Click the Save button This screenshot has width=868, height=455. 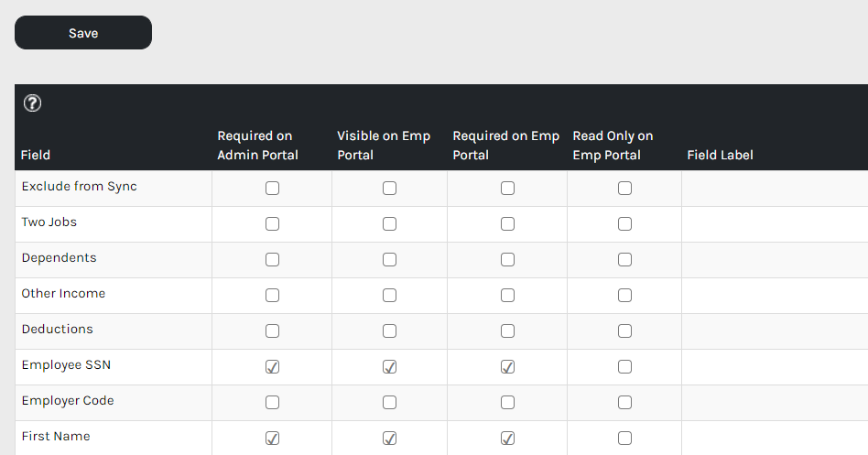(83, 33)
